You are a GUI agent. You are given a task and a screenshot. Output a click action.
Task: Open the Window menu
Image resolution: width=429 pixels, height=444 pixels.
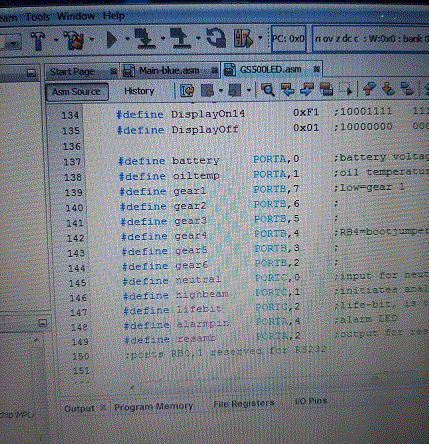pos(76,16)
